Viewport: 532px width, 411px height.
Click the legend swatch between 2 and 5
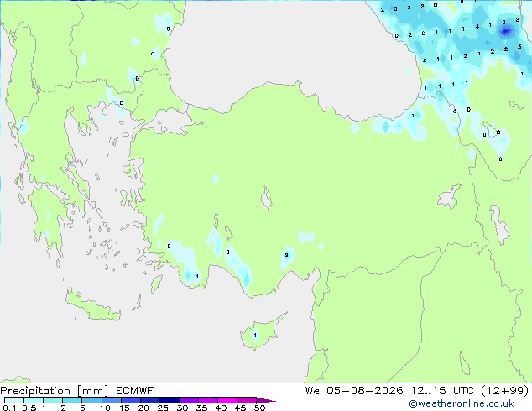coord(72,400)
